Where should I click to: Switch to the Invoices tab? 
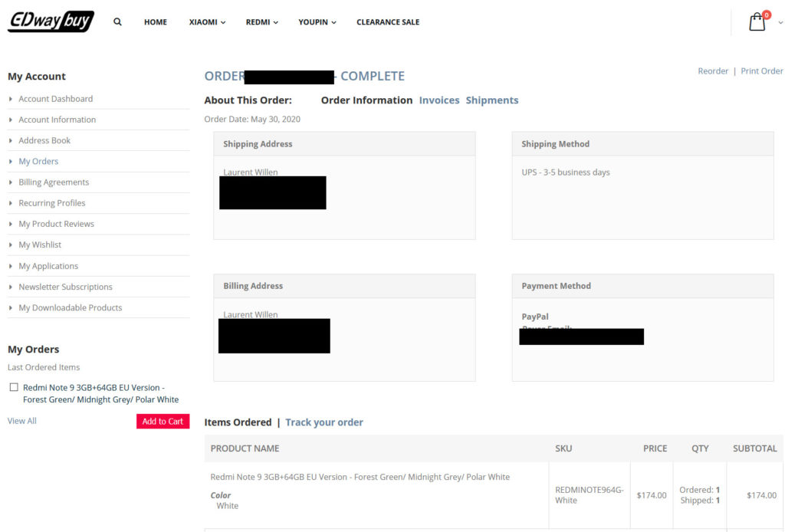pyautogui.click(x=438, y=100)
